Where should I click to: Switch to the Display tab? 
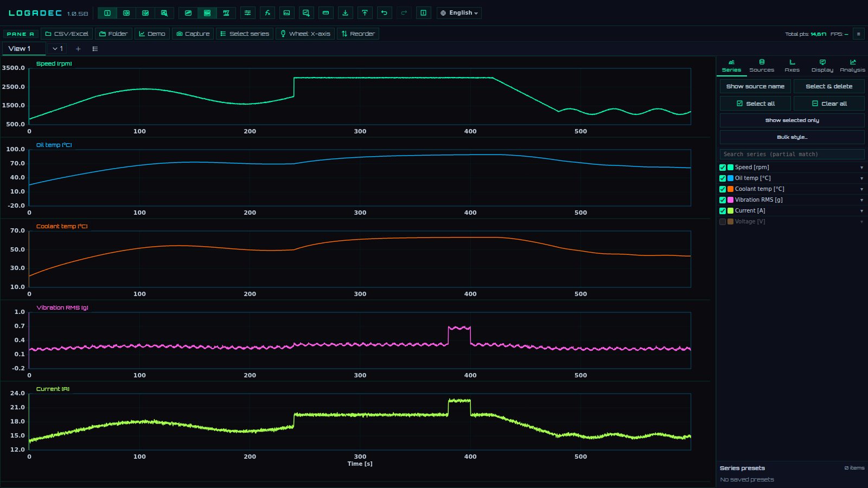click(822, 66)
